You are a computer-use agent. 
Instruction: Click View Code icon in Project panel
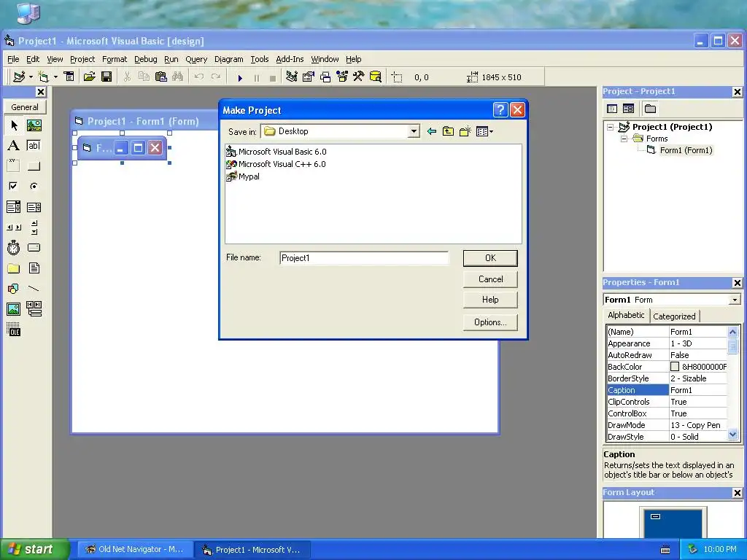(612, 109)
